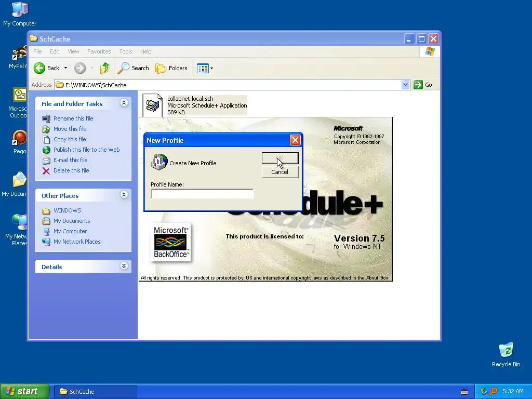Open the Edit menu
The height and width of the screenshot is (399, 532).
pos(54,51)
